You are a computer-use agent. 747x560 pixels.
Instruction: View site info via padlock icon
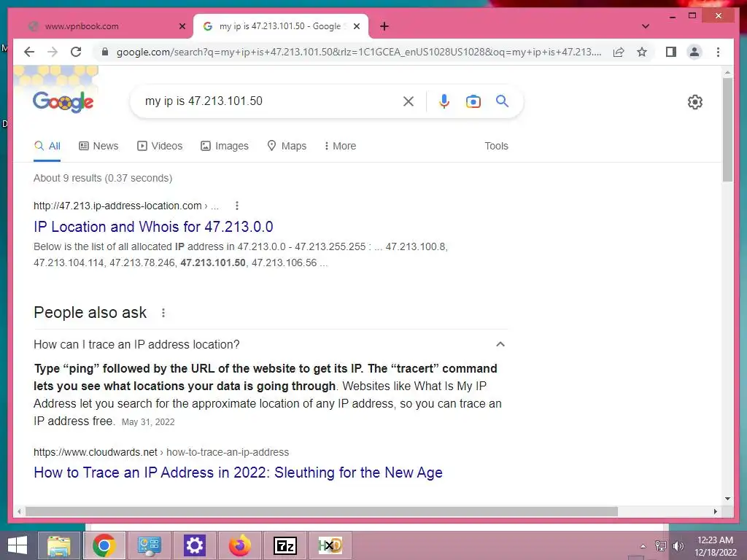105,52
